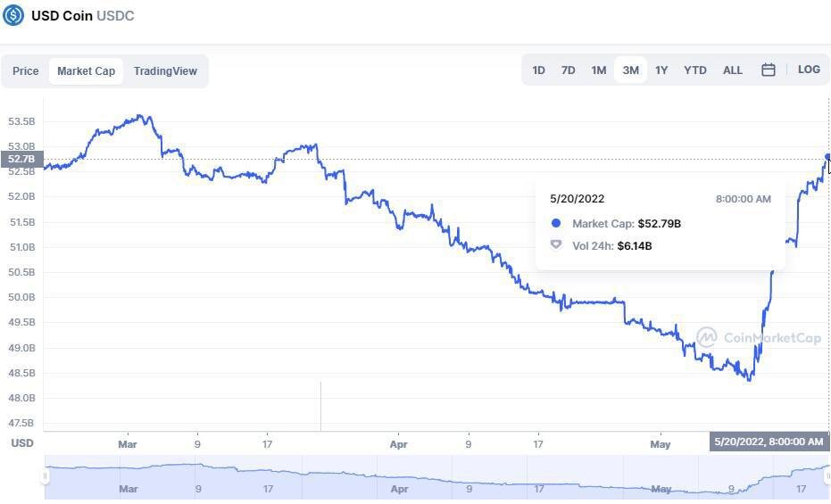
Task: Choose the 1M time range
Action: 599,70
